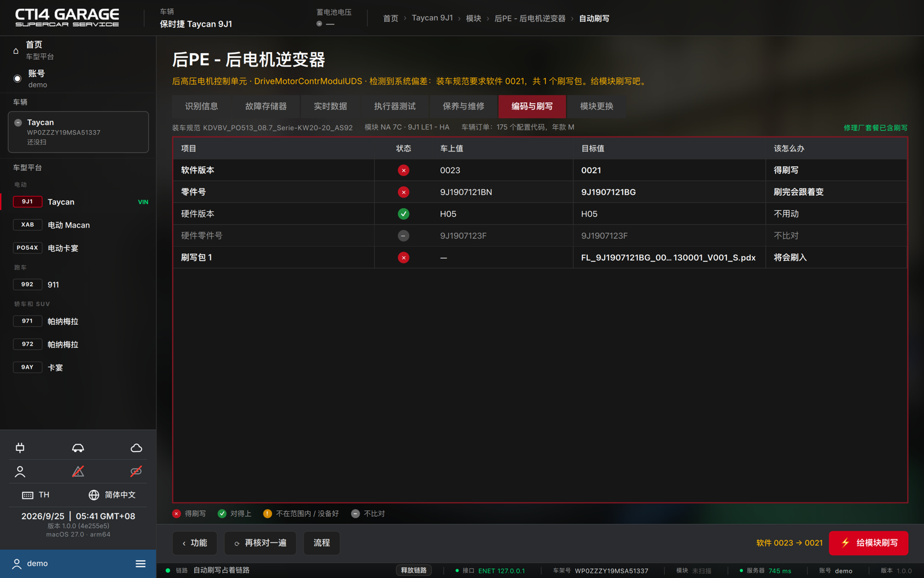Viewport: 924px width, 578px height.
Task: Click the 再核对一遍 recheck button
Action: tap(260, 543)
